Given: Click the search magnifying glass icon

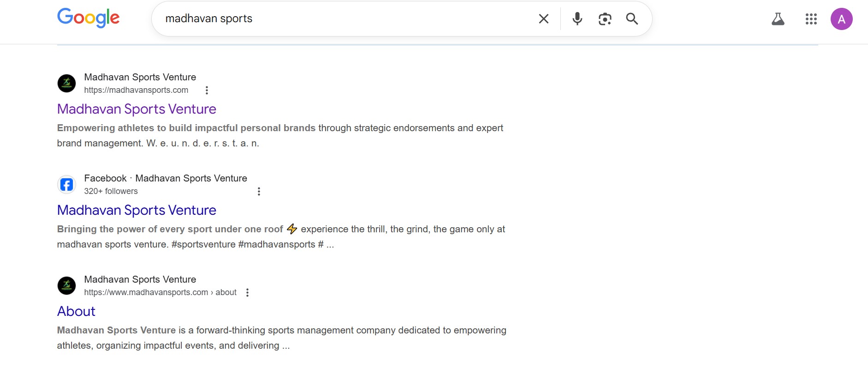Looking at the screenshot, I should pyautogui.click(x=632, y=19).
